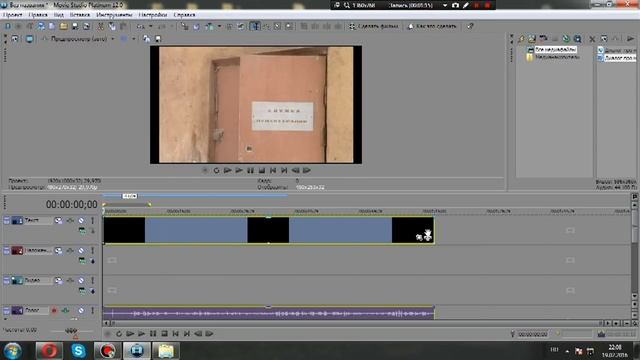Toggle Auto Ripple toolbar button
640x360 pixels.
click(209, 26)
